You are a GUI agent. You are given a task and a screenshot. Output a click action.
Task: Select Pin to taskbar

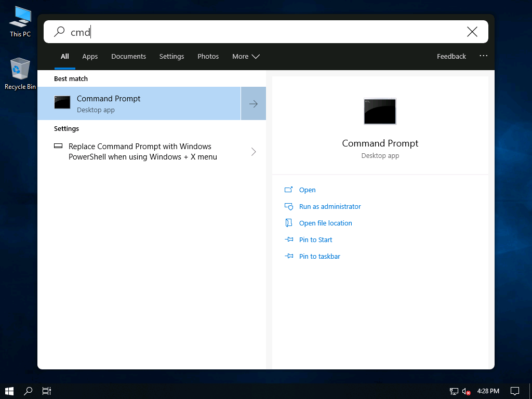click(x=320, y=257)
